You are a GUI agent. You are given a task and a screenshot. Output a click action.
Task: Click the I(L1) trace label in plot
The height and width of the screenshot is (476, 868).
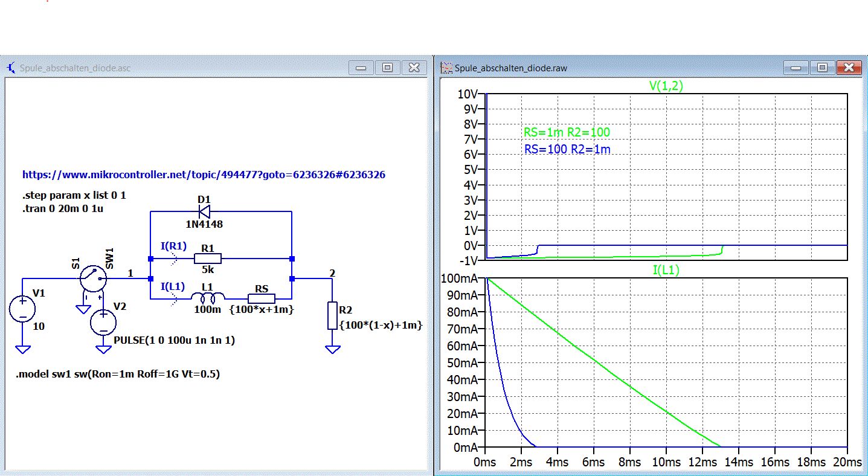666,271
